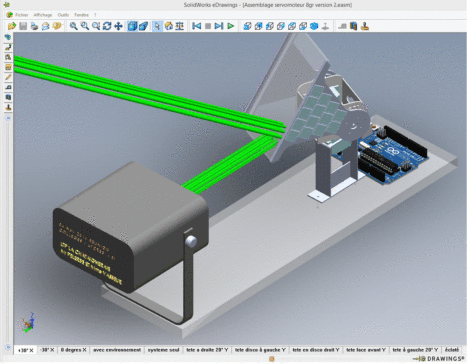The height and width of the screenshot is (364, 467).
Task: Activate the Pan four-arrow tool
Action: tap(118, 26)
